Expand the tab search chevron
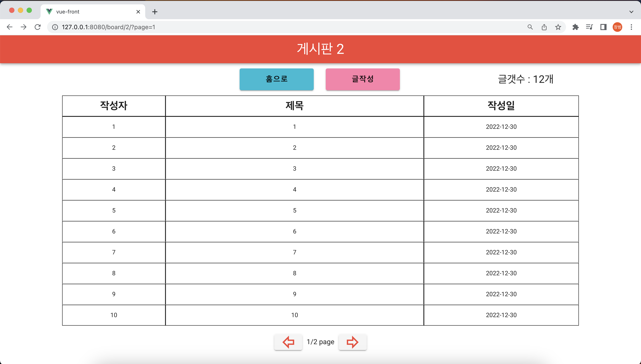Screen dimensions: 641x364 click(631, 12)
